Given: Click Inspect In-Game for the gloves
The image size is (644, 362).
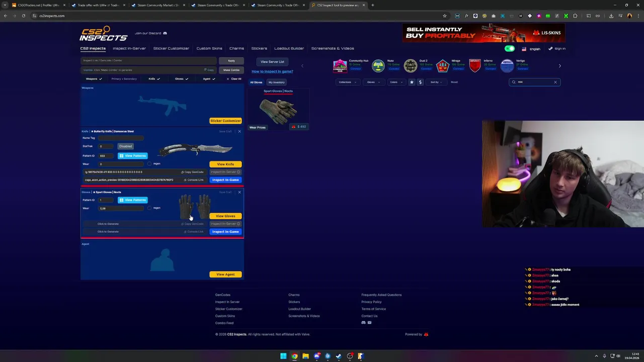Looking at the screenshot, I should [225, 232].
